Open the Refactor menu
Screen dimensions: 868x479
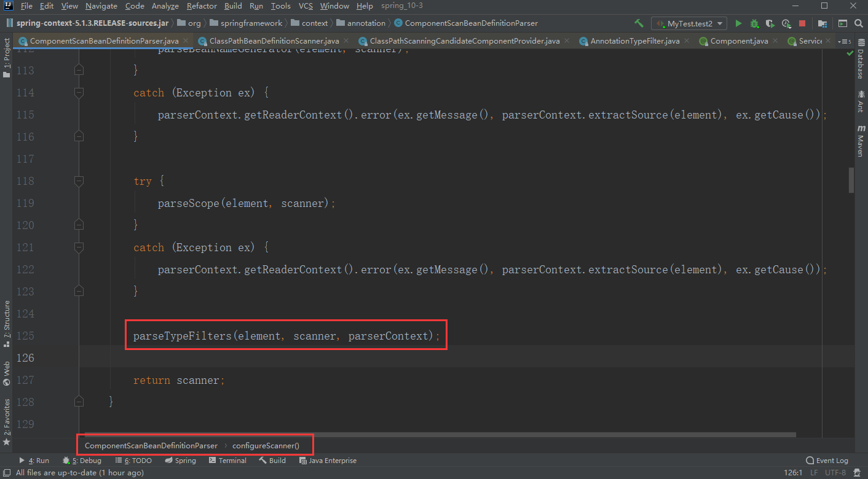202,6
